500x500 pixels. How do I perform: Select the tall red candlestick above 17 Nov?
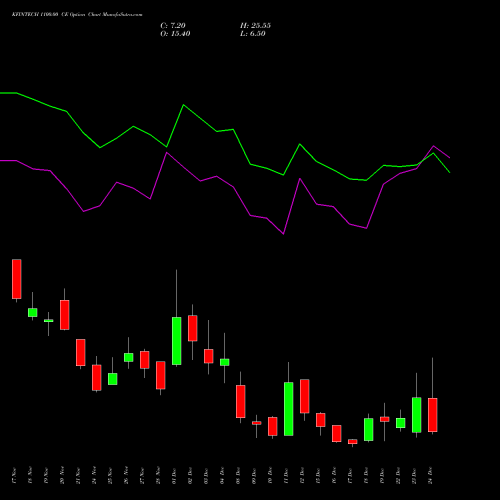pyautogui.click(x=17, y=279)
